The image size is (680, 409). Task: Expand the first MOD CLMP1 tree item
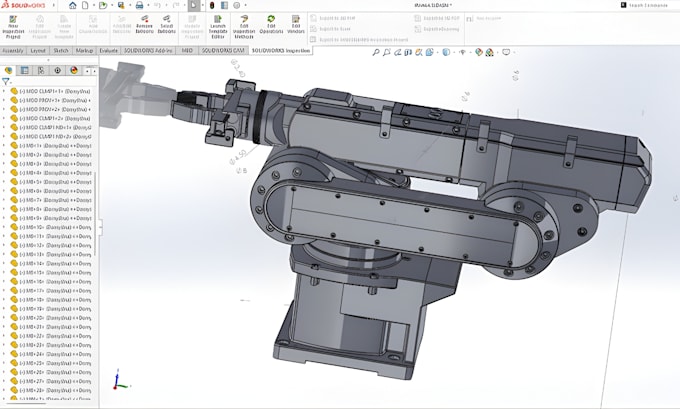tap(4, 91)
